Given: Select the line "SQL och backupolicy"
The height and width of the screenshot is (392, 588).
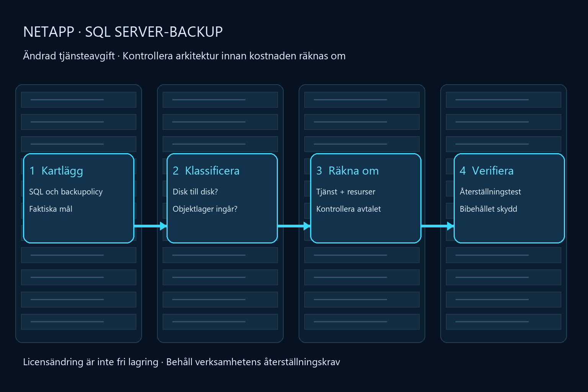Looking at the screenshot, I should (66, 192).
